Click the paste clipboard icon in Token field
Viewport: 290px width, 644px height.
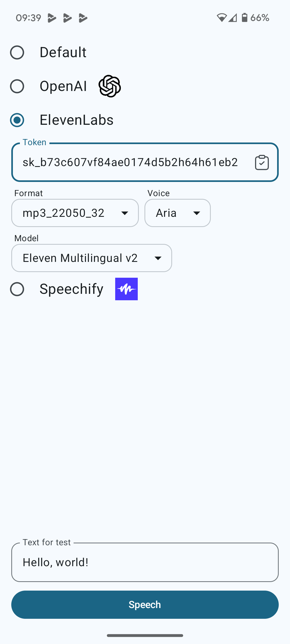(262, 162)
